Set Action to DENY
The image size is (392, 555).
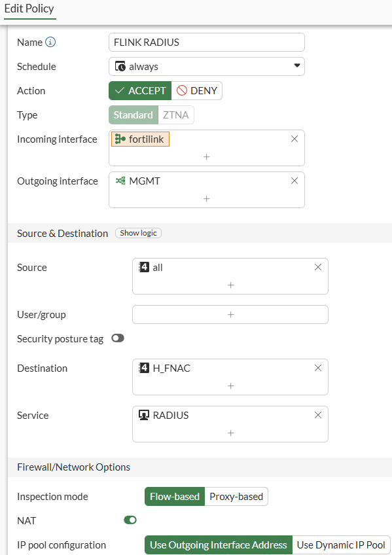click(197, 90)
